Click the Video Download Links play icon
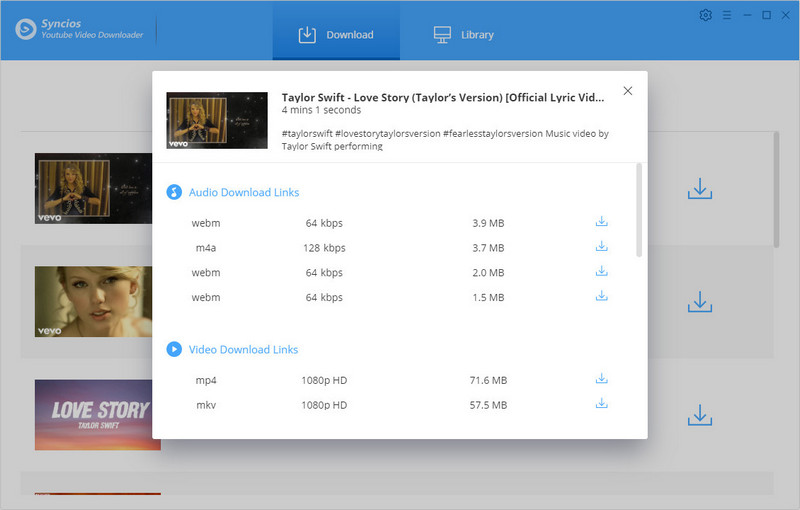Viewport: 800px width, 510px height. coord(174,349)
